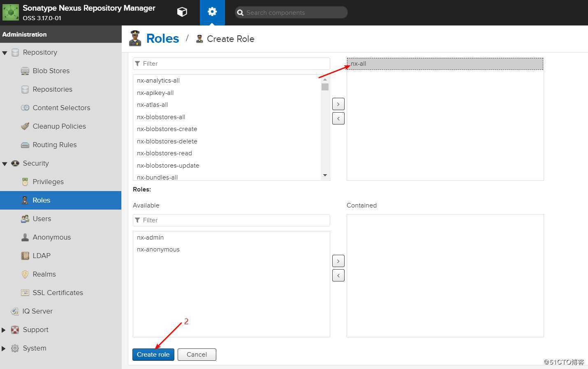588x369 pixels.
Task: Select nx-blobstores-delete privilege
Action: 167,141
